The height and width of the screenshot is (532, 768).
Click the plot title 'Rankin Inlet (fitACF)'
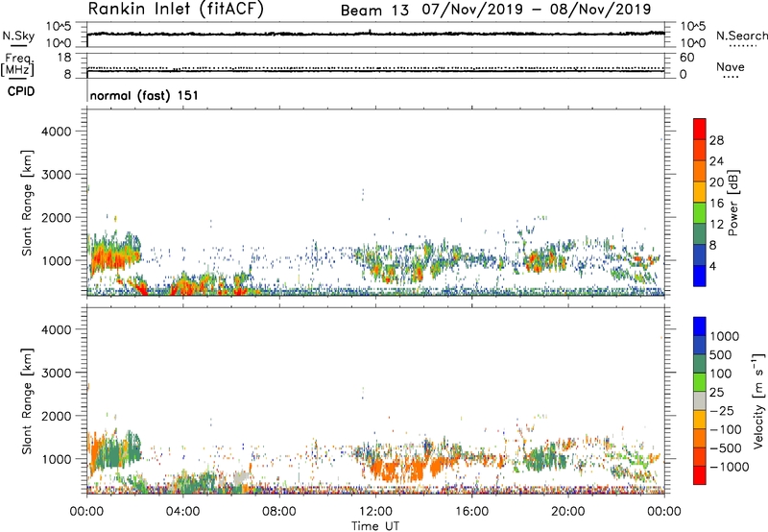[176, 10]
